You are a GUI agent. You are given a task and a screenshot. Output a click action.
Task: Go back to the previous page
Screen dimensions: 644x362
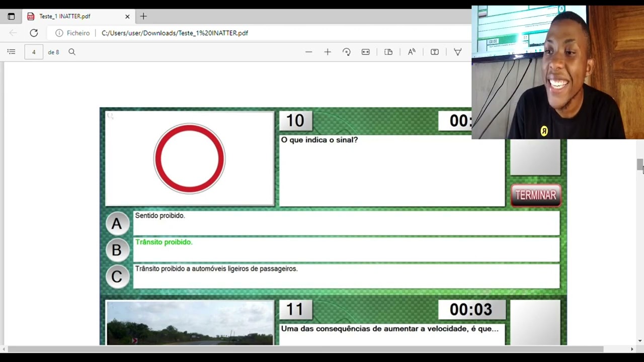click(x=13, y=33)
